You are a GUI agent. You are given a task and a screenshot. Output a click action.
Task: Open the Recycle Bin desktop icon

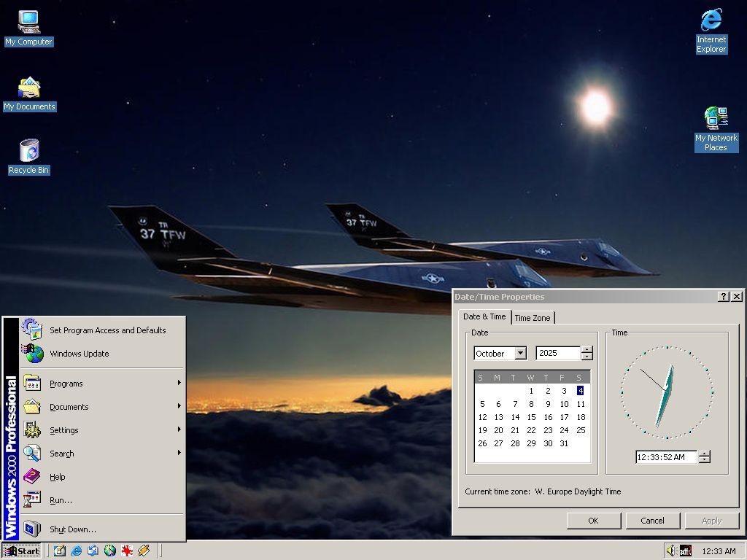click(x=29, y=151)
